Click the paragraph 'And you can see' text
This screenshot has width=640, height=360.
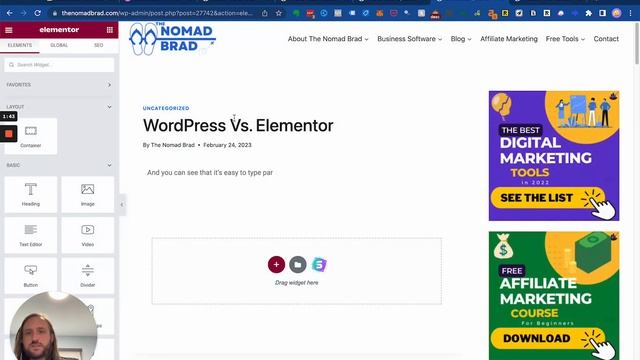(210, 173)
